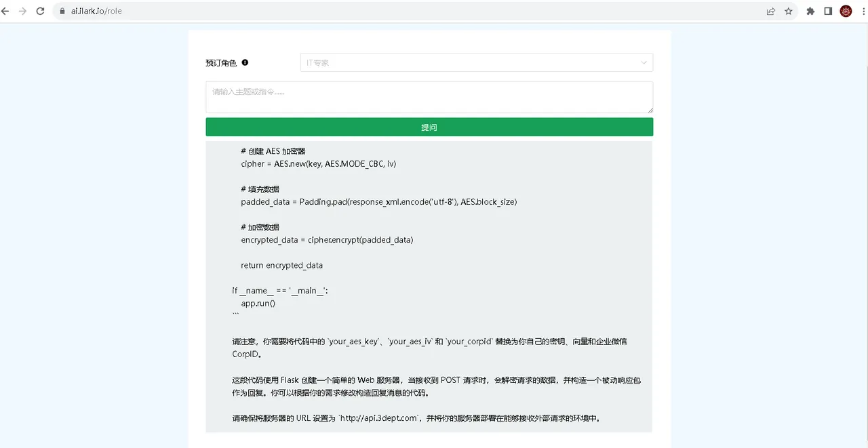This screenshot has width=868, height=448.
Task: Open the share page icon in address bar
Action: coord(771,11)
